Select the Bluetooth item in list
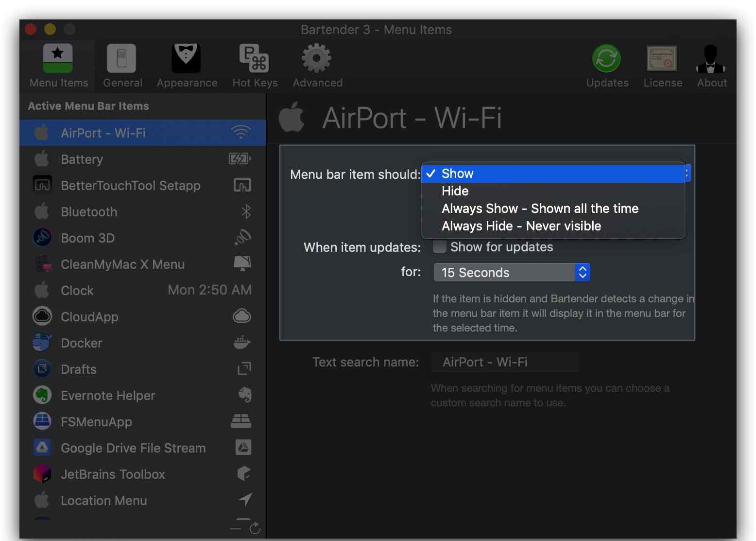 (x=142, y=211)
